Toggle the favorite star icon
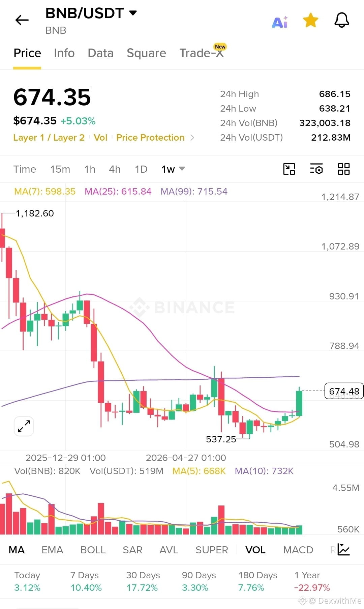Screen dimensions: 364x609 310,20
